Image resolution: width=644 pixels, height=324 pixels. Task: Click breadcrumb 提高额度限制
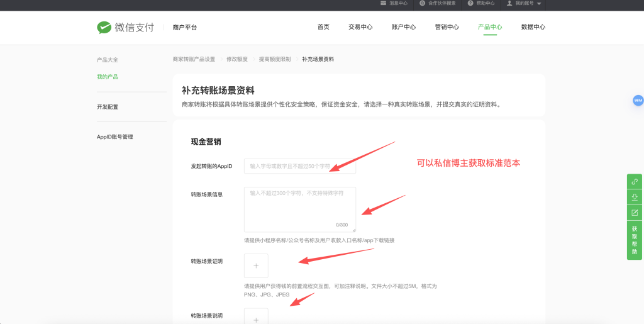(275, 59)
